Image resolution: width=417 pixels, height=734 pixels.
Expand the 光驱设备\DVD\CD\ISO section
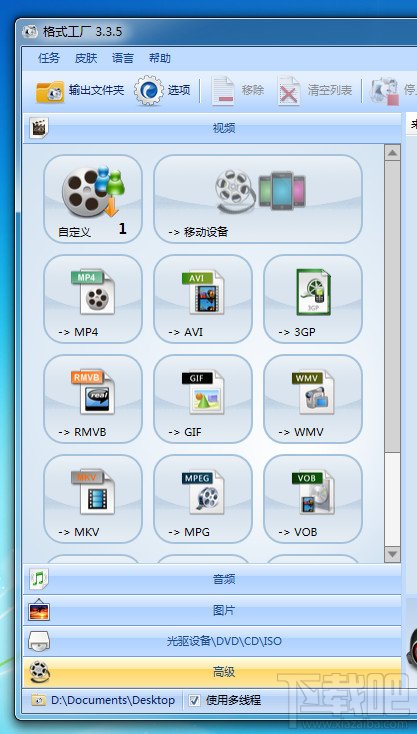(212, 641)
